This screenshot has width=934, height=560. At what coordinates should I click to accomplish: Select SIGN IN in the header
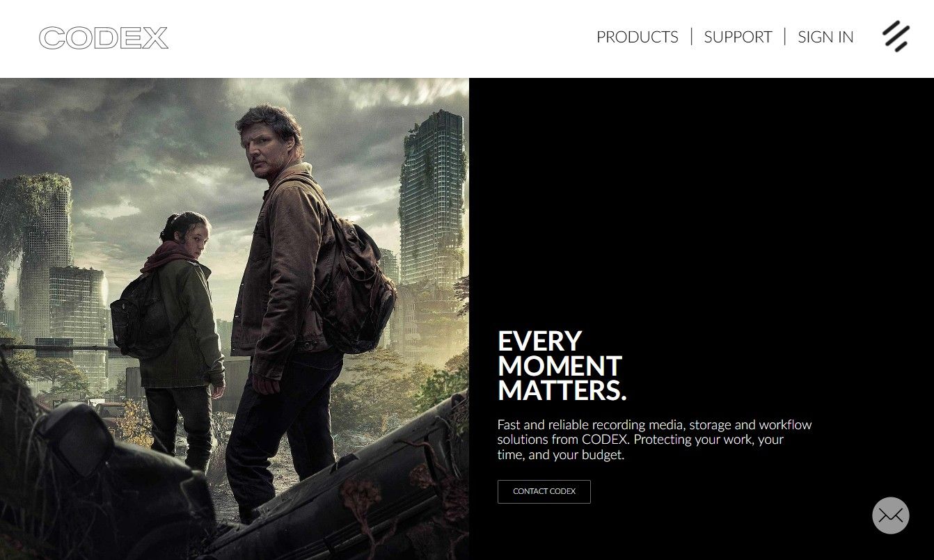[825, 37]
